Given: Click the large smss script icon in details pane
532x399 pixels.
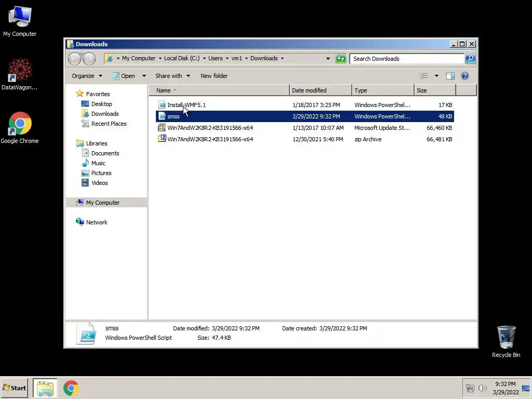Looking at the screenshot, I should [x=86, y=334].
